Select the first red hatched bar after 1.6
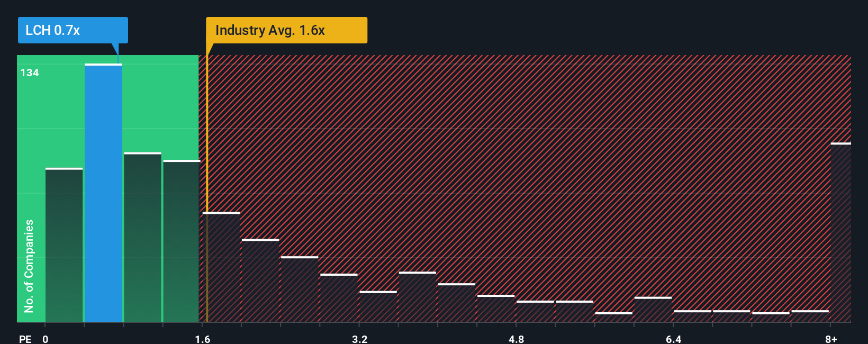 coord(221,267)
